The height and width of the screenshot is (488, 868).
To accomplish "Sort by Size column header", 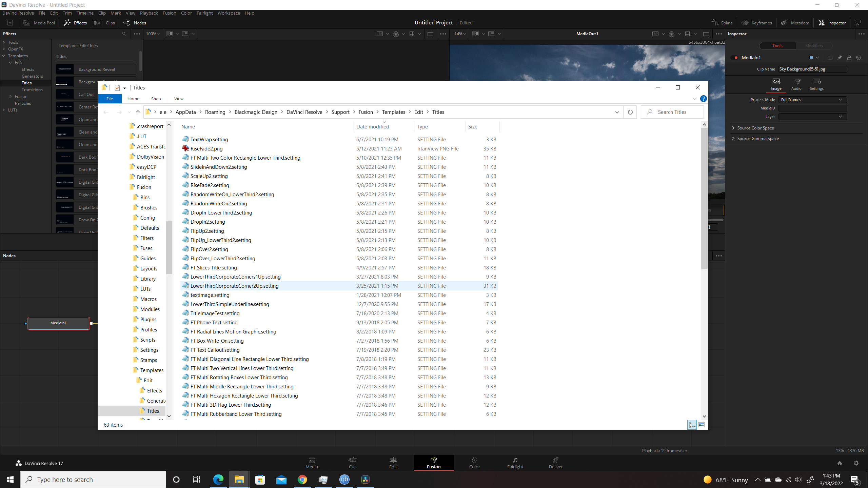I will pos(482,126).
